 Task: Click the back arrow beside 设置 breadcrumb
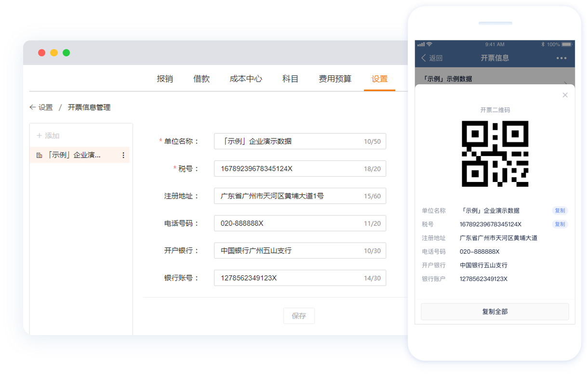click(x=32, y=107)
